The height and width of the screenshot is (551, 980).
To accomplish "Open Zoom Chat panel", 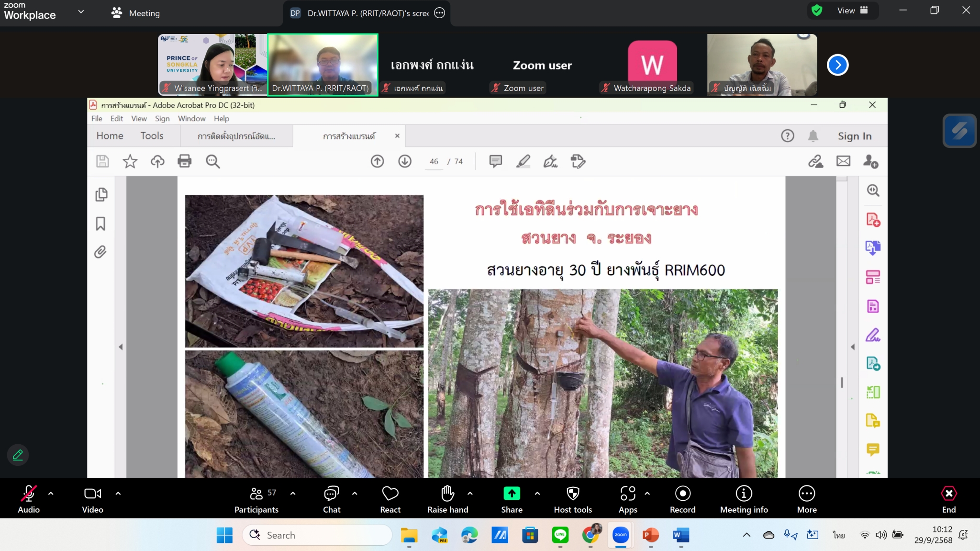I will point(331,494).
